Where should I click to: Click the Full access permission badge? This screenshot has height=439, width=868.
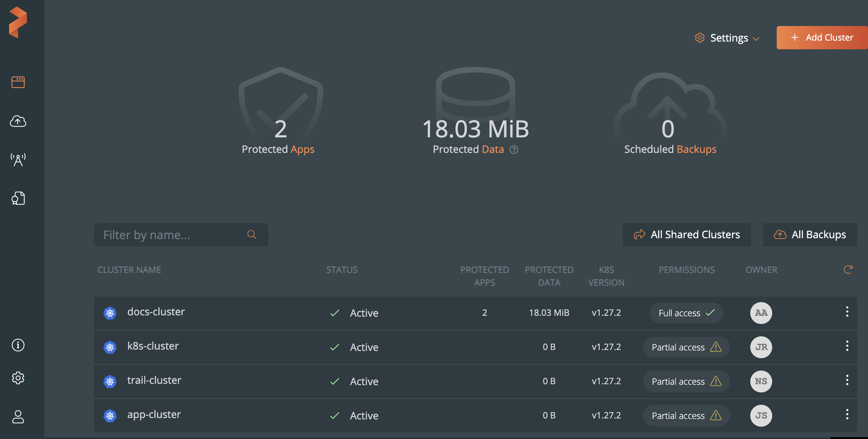pyautogui.click(x=686, y=313)
